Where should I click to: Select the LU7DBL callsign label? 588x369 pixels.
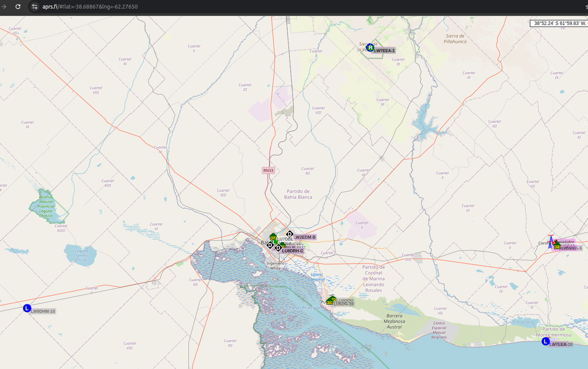(x=285, y=239)
